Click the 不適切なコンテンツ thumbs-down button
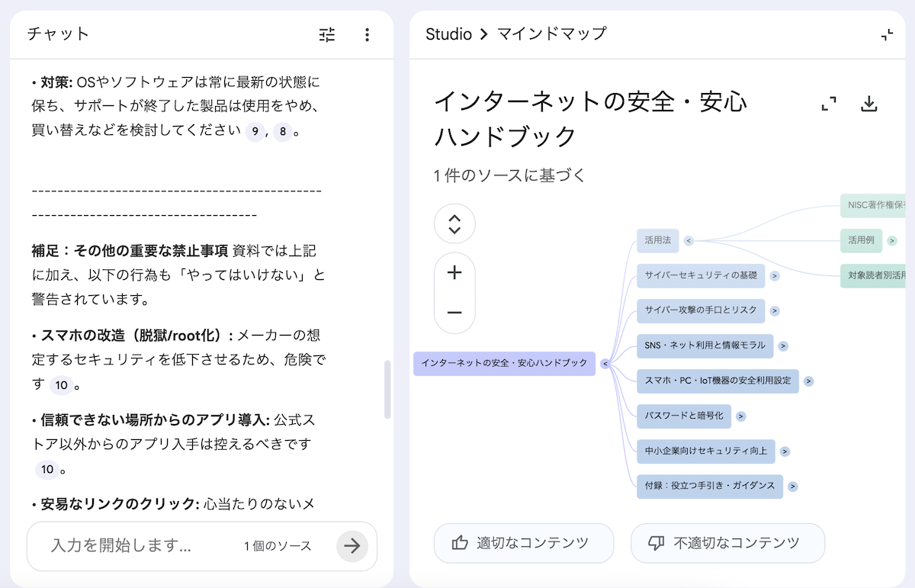Viewport: 915px width, 588px height. [x=727, y=543]
